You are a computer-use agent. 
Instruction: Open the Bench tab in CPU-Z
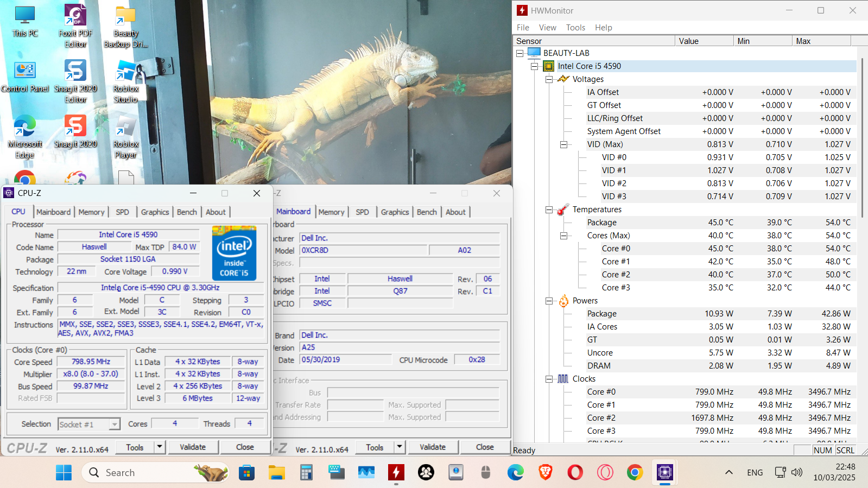pos(187,212)
